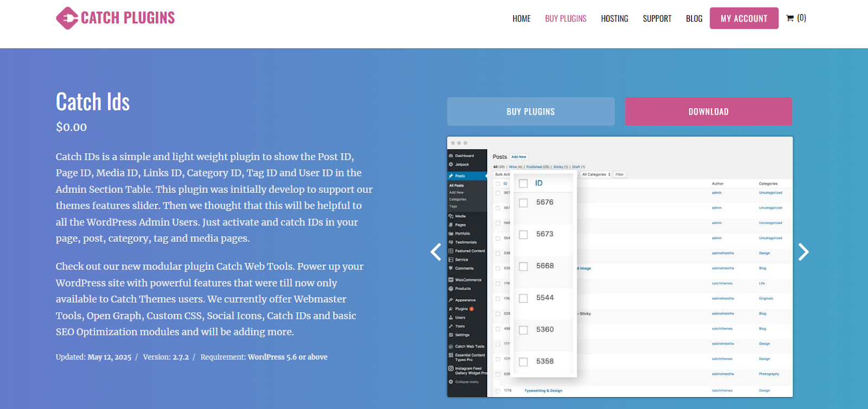Open the Posts admin screenshot preview image
868x409 pixels.
pyautogui.click(x=620, y=267)
